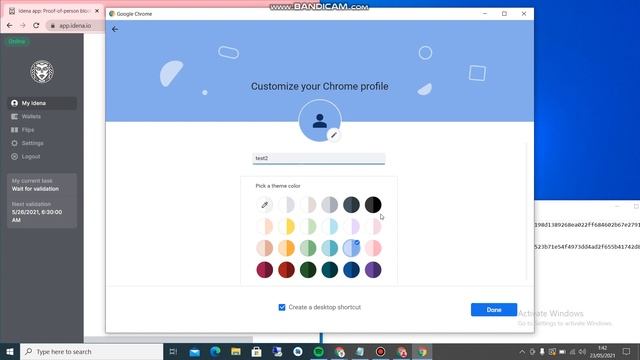Open the green circle app on the taskbar

[x=318, y=351]
